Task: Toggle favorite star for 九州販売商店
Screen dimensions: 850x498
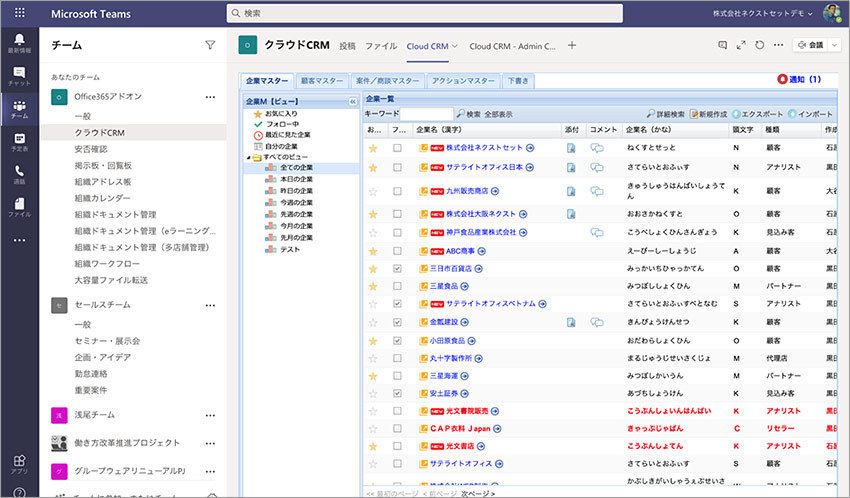Action: 373,191
